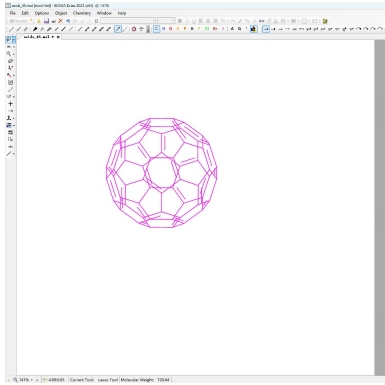
Task: Click the fullerene structure on the canvas
Action: [x=162, y=173]
